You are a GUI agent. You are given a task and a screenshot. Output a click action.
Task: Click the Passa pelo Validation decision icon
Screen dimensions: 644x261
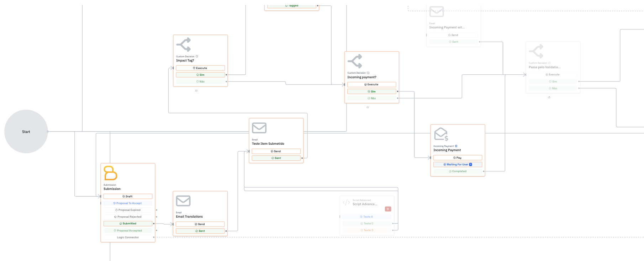pos(536,51)
